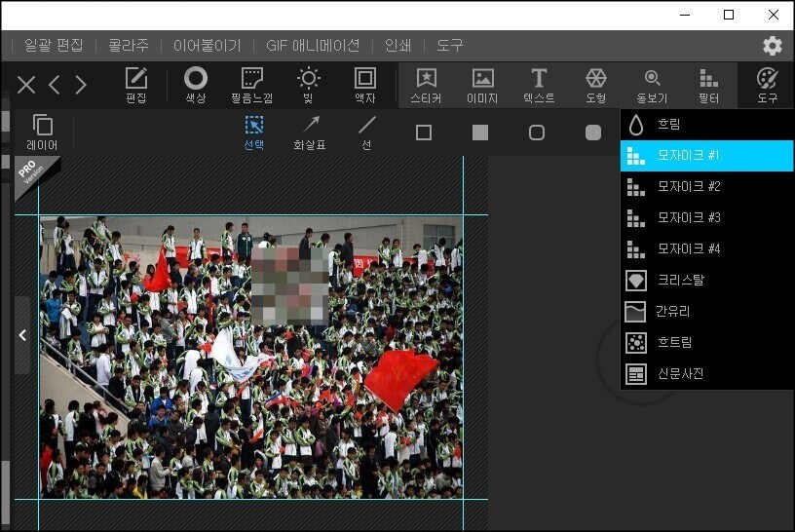This screenshot has height=532, width=795.
Task: Open the 빛 light adjustment tool
Action: 308,85
